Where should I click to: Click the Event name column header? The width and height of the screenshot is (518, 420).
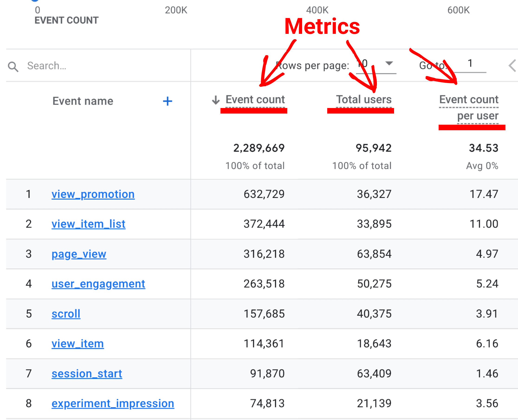(x=83, y=101)
